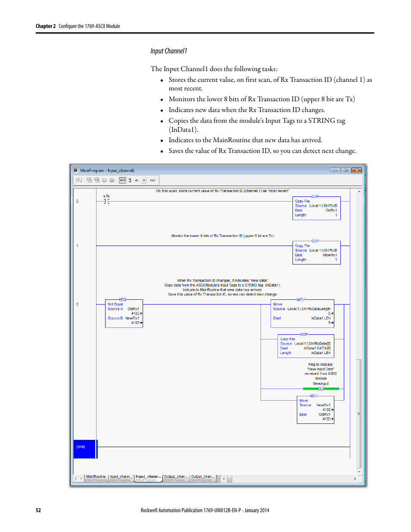Click the rung 1 comment 'Monitor the lower 8 bits'
The width and height of the screenshot is (411, 532).
coord(223,236)
